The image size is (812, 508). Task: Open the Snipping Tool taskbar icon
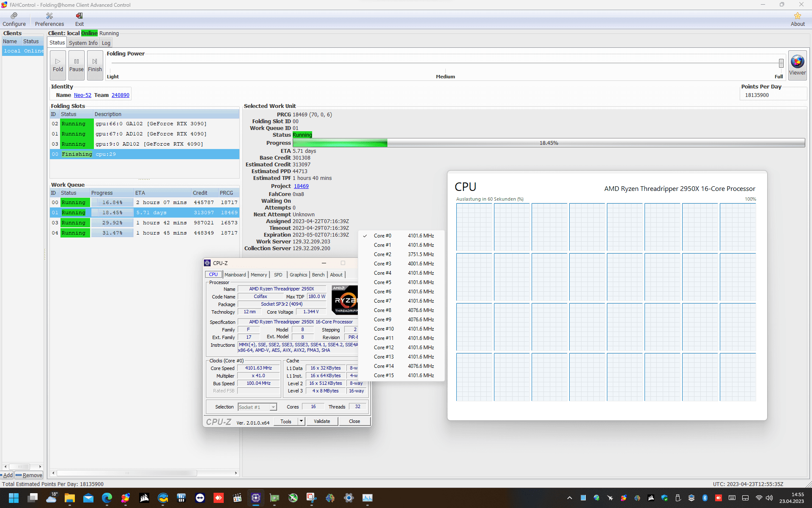(x=312, y=498)
